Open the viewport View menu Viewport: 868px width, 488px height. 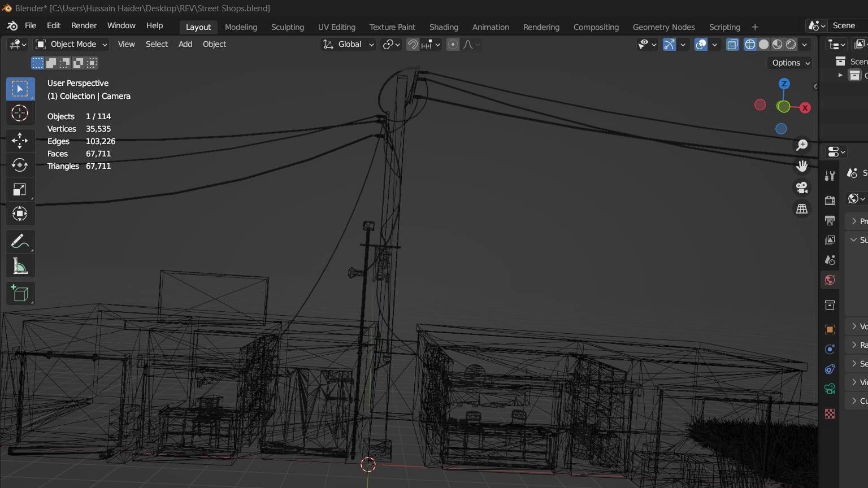126,44
